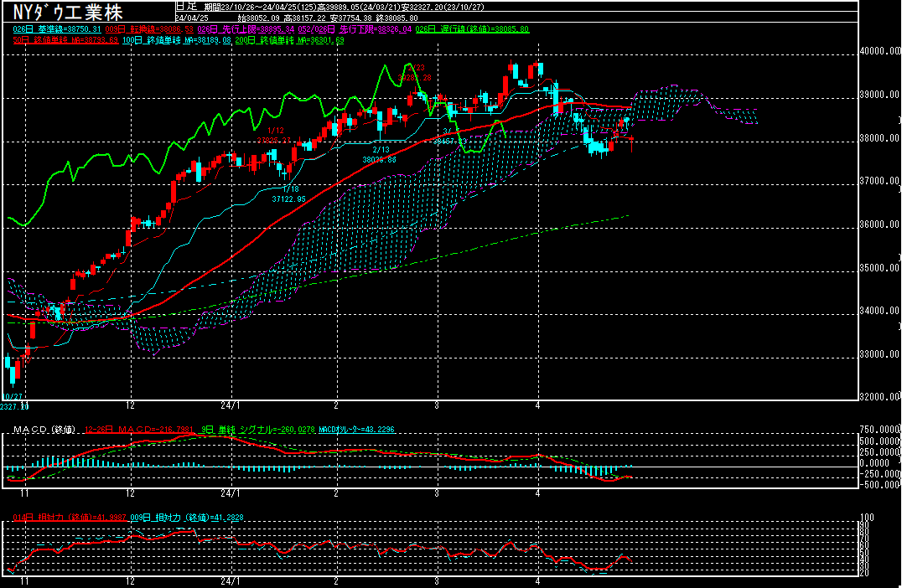Click the "100日 終値単純 MA=38189.08" legend
Viewport: 902px width, 588px height.
click(x=177, y=40)
